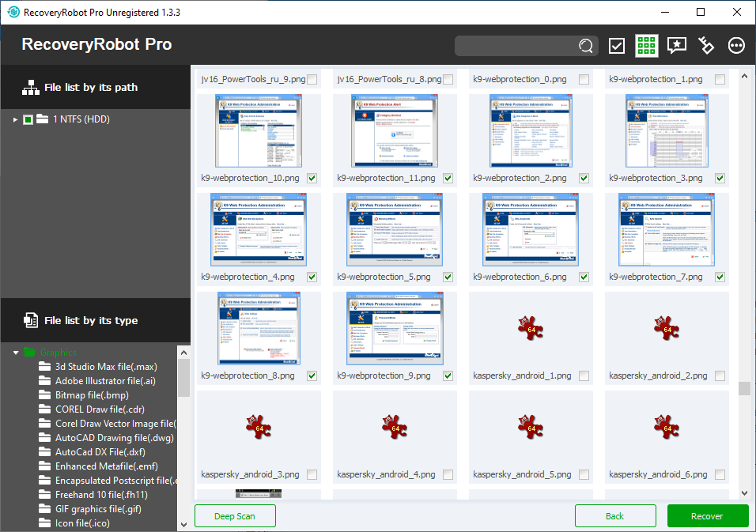Viewport: 756px width, 532px height.
Task: Click the file type list scrollbar thumb
Action: pyautogui.click(x=183, y=378)
